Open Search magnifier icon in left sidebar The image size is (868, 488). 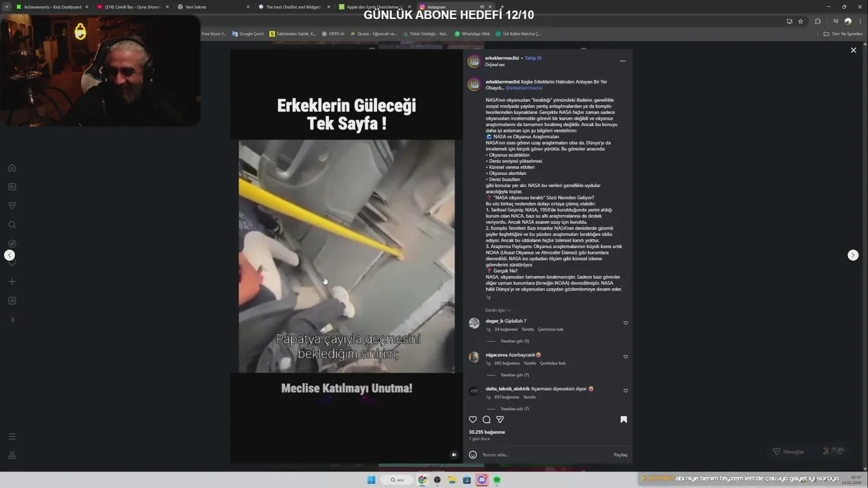click(x=12, y=224)
